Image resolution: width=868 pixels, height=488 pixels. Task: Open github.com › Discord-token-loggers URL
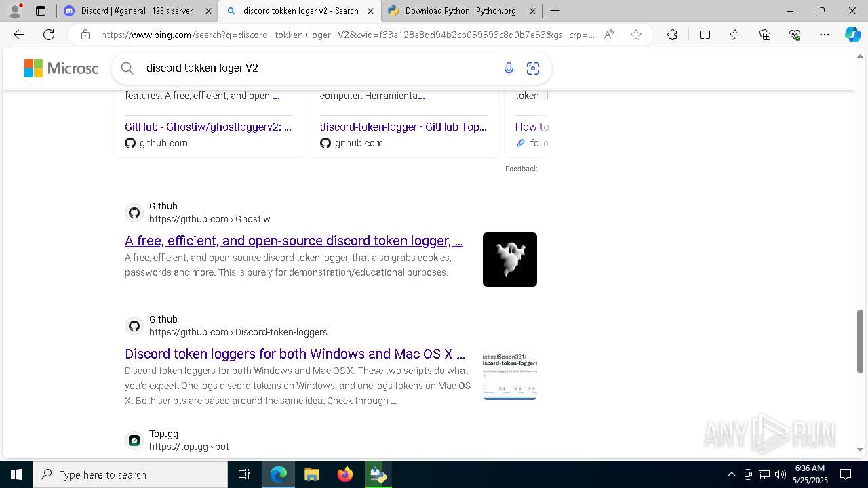(x=238, y=332)
